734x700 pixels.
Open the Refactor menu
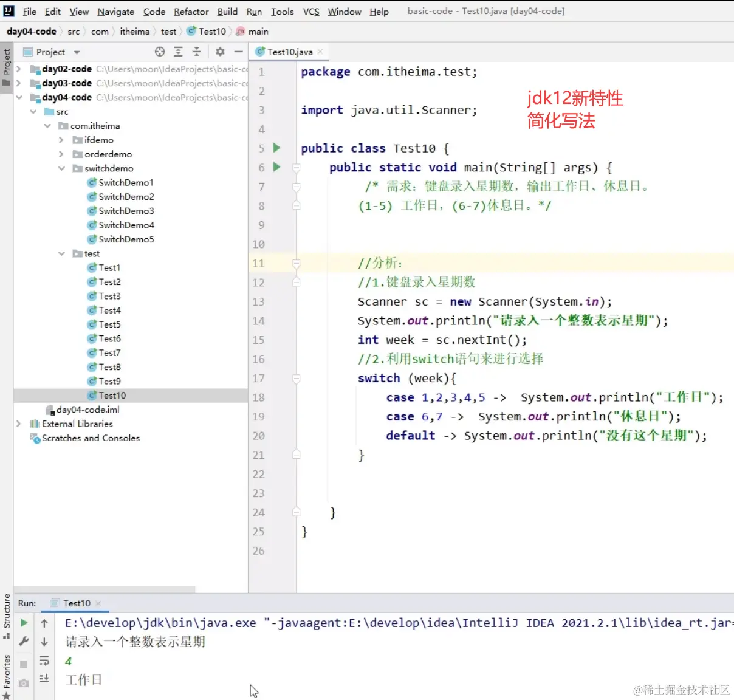click(x=191, y=12)
